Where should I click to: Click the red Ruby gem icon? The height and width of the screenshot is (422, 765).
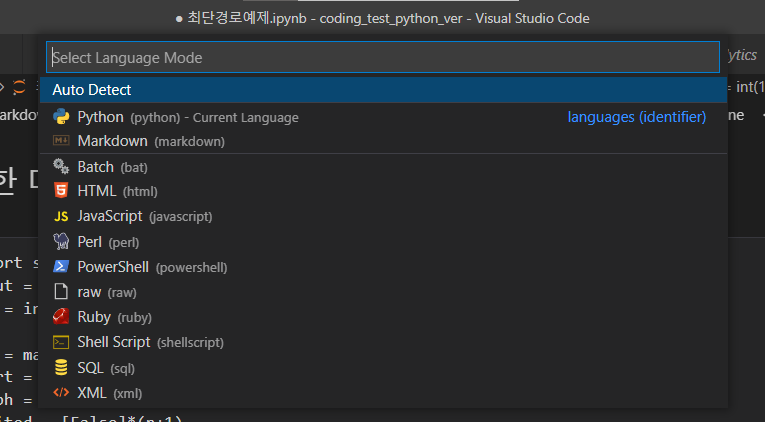coord(61,317)
